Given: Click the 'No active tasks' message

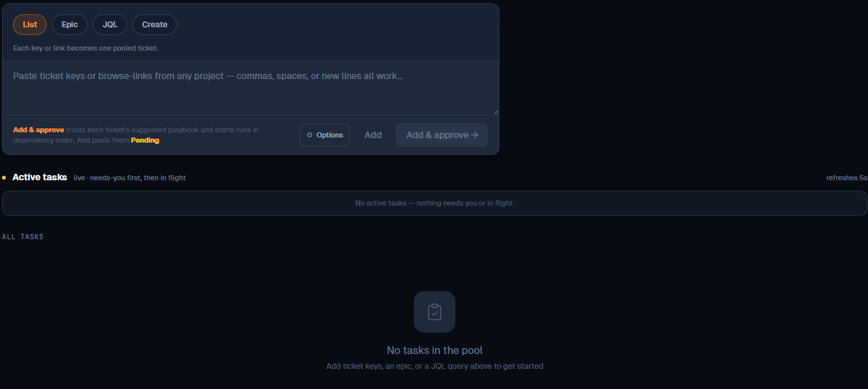Looking at the screenshot, I should tap(435, 203).
